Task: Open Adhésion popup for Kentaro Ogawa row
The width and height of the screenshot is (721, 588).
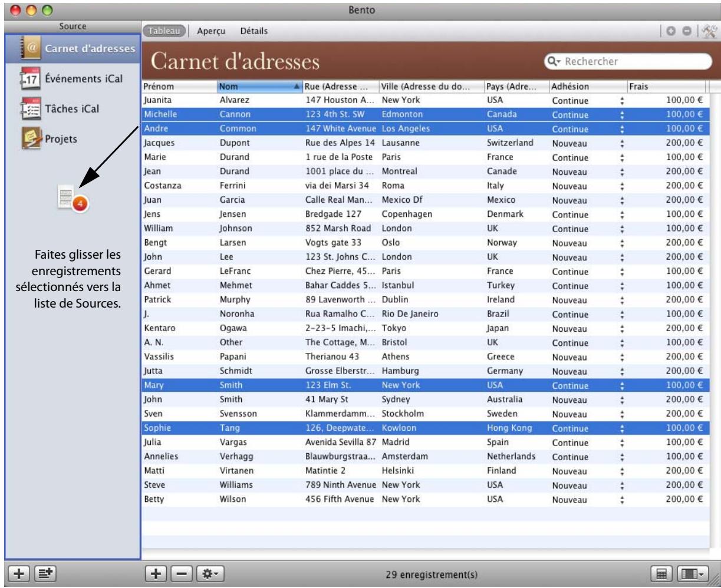Action: [621, 329]
